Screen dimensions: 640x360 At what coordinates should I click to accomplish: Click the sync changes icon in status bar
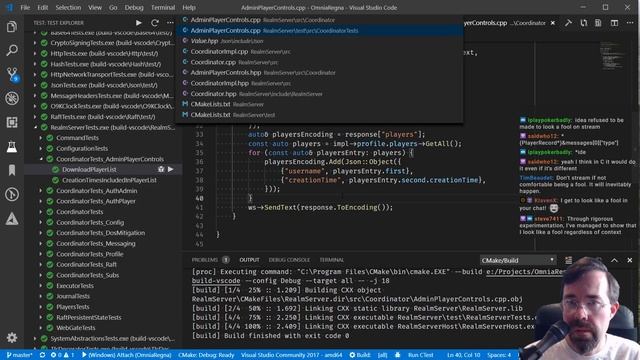click(42, 355)
